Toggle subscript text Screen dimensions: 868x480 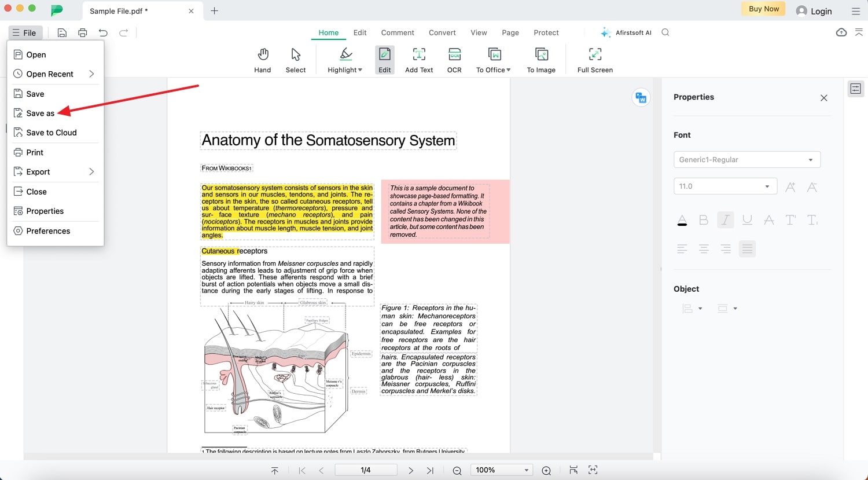click(x=812, y=220)
